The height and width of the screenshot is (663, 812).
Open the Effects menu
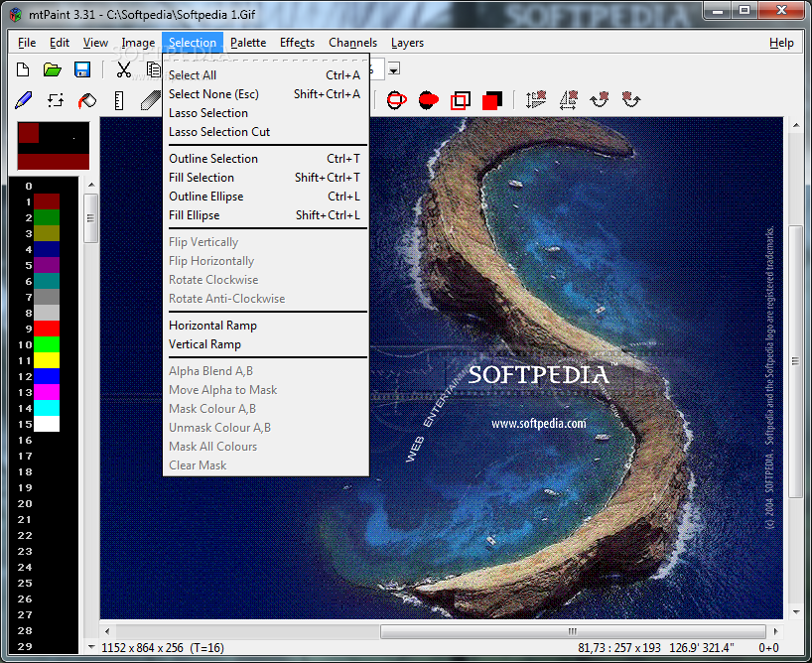(x=297, y=43)
